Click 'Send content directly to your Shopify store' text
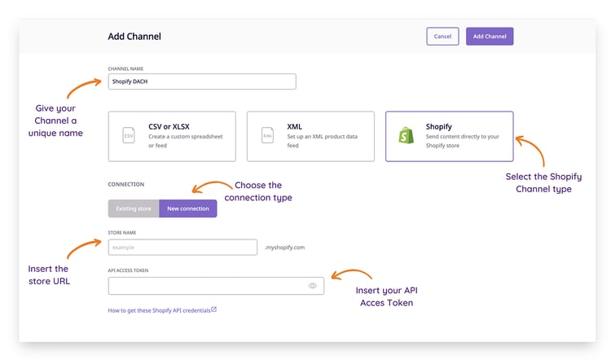Viewport: 611px width, 364px height. tap(462, 141)
